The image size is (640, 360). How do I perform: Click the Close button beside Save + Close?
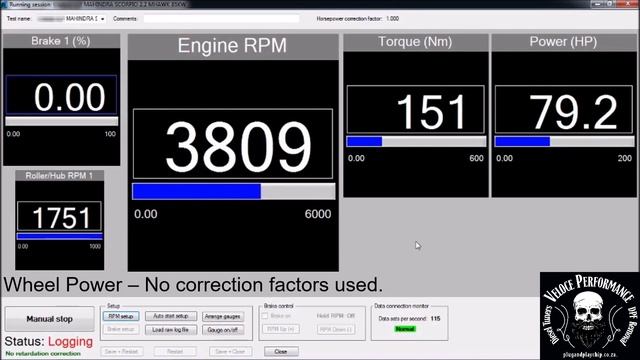[x=281, y=351]
